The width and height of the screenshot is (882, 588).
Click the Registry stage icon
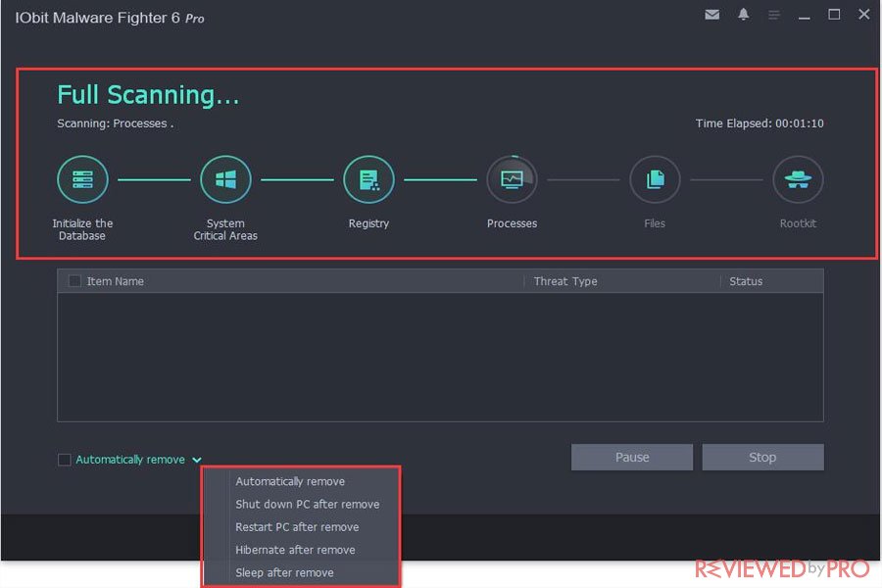point(369,179)
